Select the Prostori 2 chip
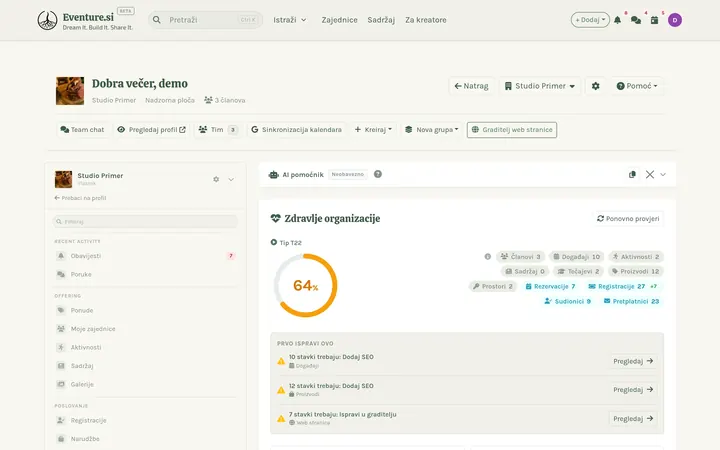 click(493, 286)
